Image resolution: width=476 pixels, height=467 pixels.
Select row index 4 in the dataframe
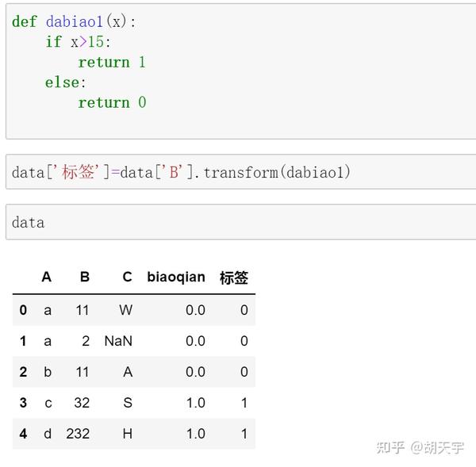tap(23, 434)
